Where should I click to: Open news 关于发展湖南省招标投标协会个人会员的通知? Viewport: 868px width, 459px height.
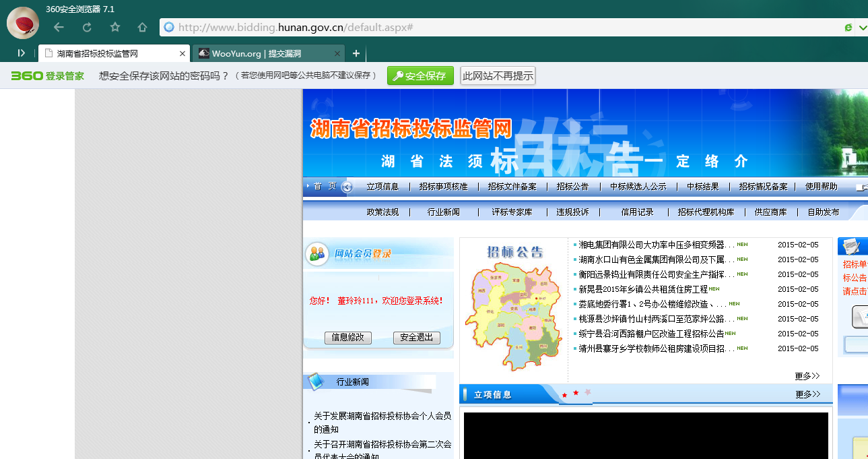(x=382, y=423)
